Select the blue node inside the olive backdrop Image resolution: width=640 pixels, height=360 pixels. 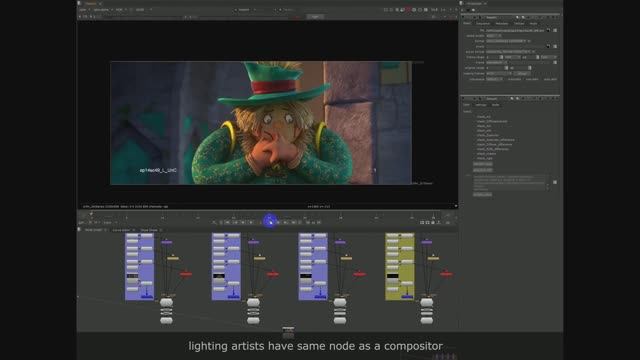click(x=407, y=297)
